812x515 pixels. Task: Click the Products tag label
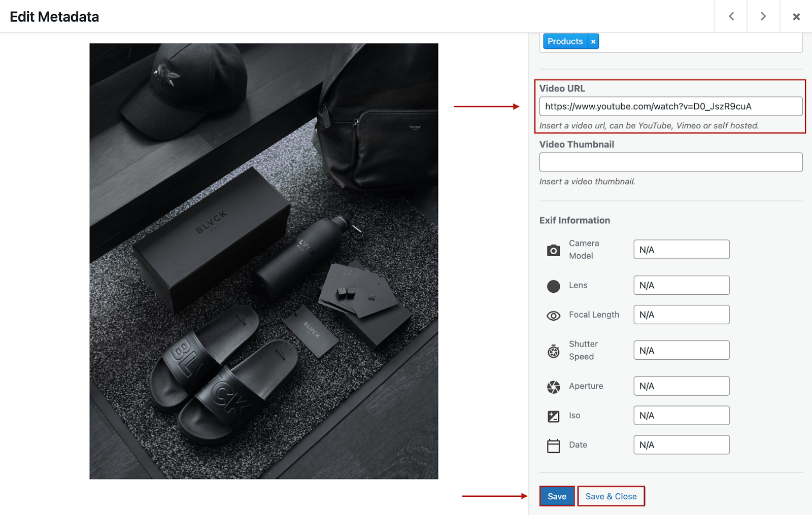click(x=565, y=42)
